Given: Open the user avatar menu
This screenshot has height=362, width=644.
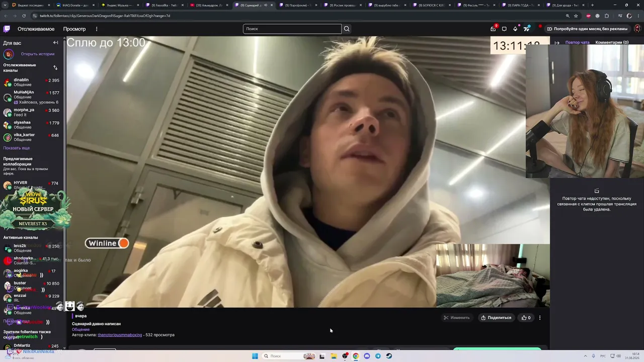Looking at the screenshot, I should point(637,29).
